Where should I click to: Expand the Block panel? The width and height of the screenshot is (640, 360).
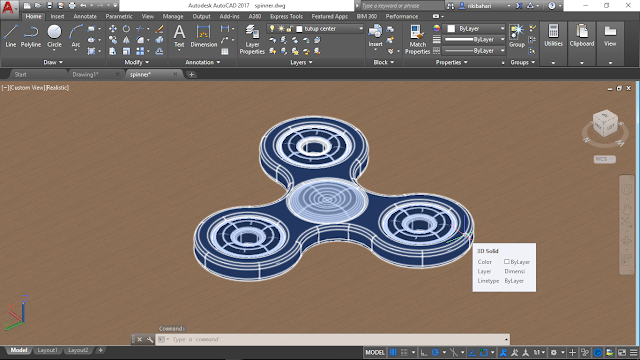384,62
